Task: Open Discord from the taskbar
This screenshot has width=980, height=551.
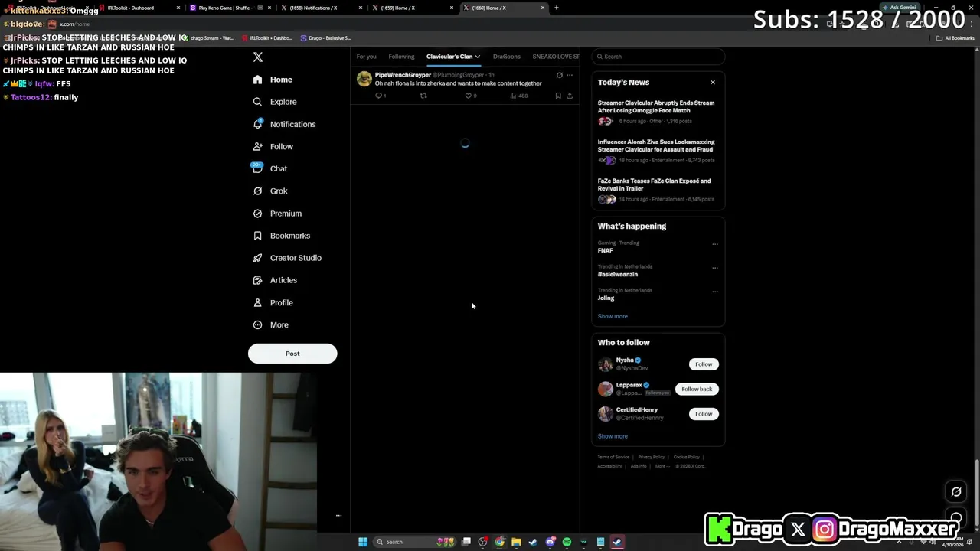Action: click(550, 542)
